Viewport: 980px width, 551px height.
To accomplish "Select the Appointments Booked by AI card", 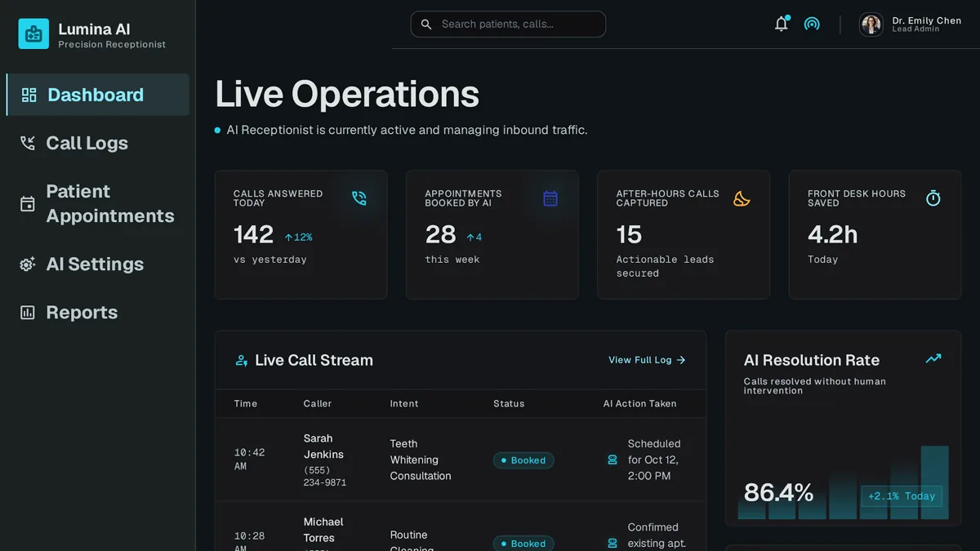I will pos(492,235).
